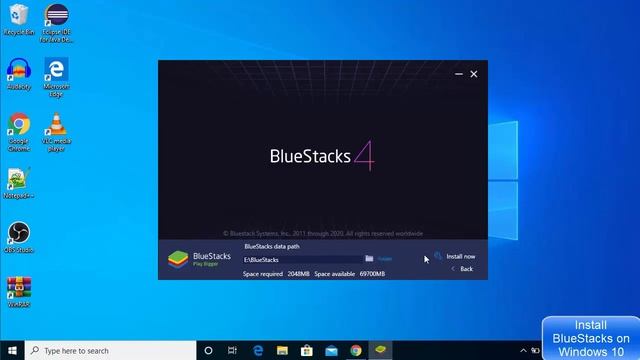Open the Mail app from the taskbar

tap(331, 351)
